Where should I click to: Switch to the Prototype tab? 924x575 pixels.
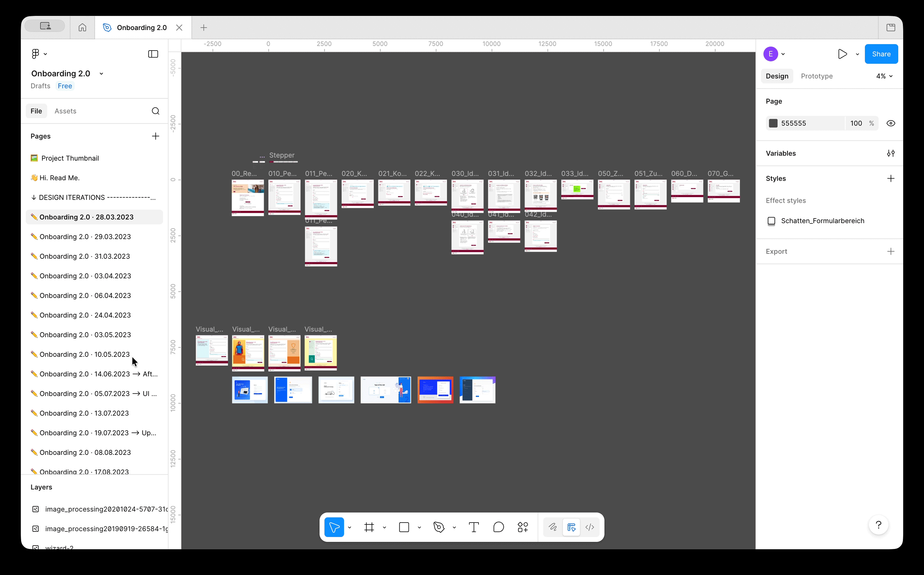(x=816, y=76)
